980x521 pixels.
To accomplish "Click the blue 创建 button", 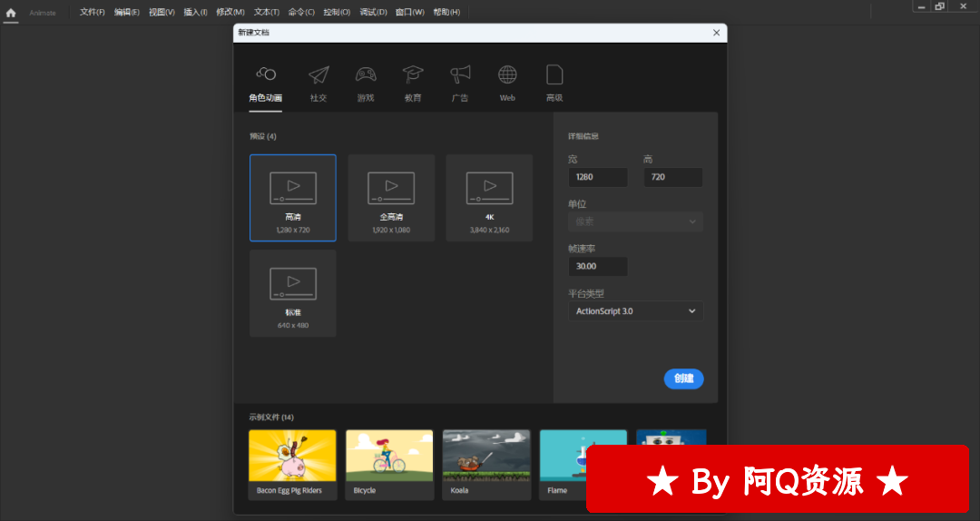I will 684,378.
